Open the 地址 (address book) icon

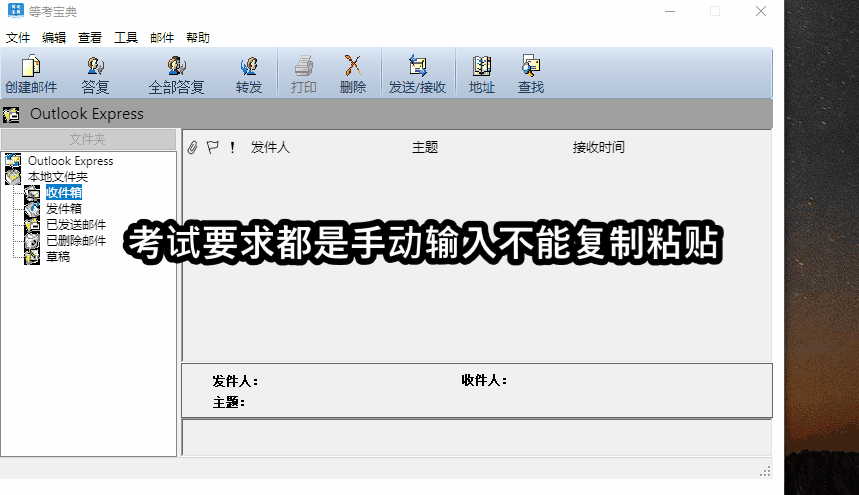(482, 66)
